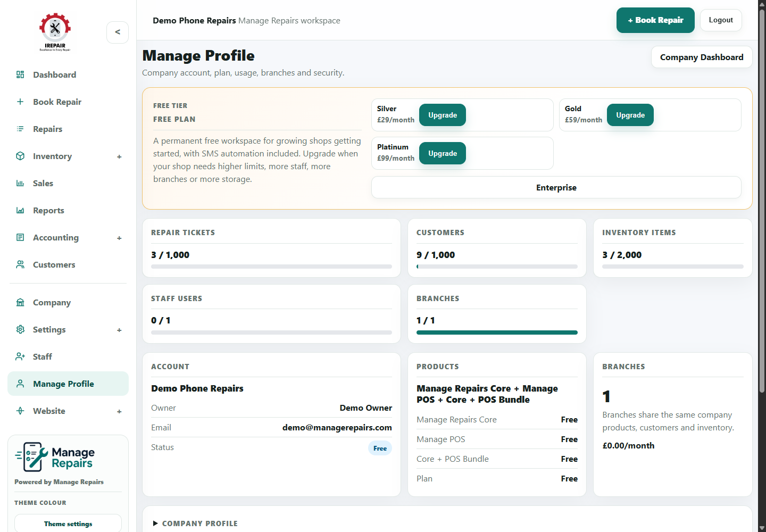Select the Enterprise plan option
This screenshot has height=532, width=766.
pos(556,187)
